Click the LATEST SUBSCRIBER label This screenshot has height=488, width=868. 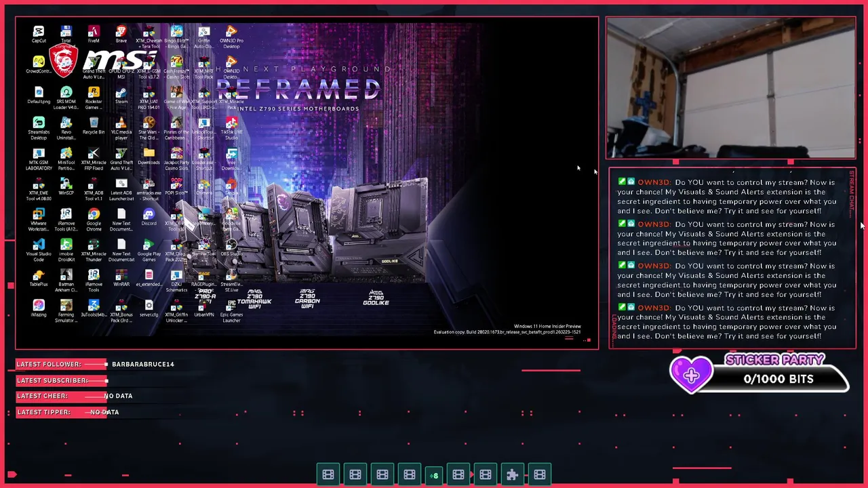coord(53,380)
